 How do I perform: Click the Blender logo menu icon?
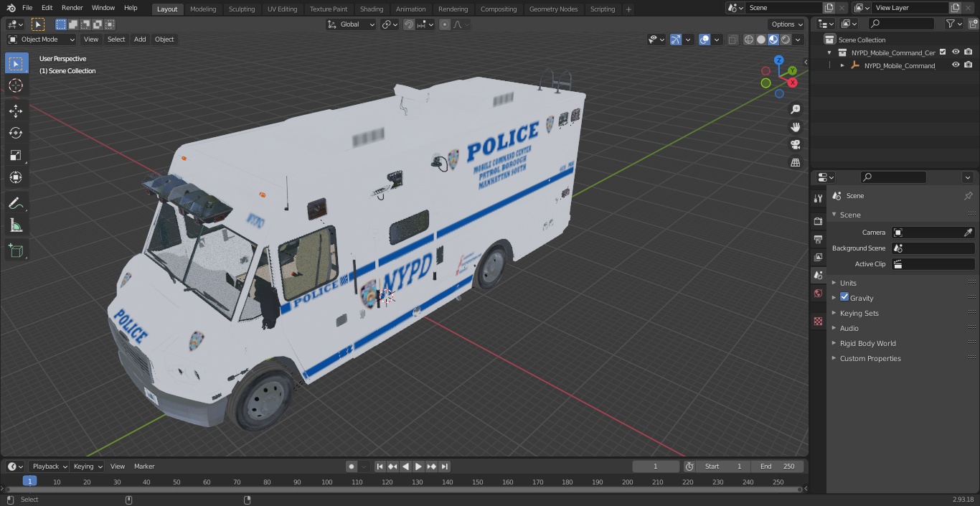11,8
